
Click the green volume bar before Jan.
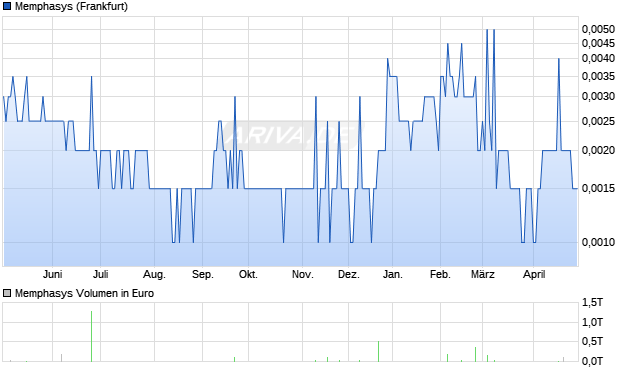[x=378, y=351]
